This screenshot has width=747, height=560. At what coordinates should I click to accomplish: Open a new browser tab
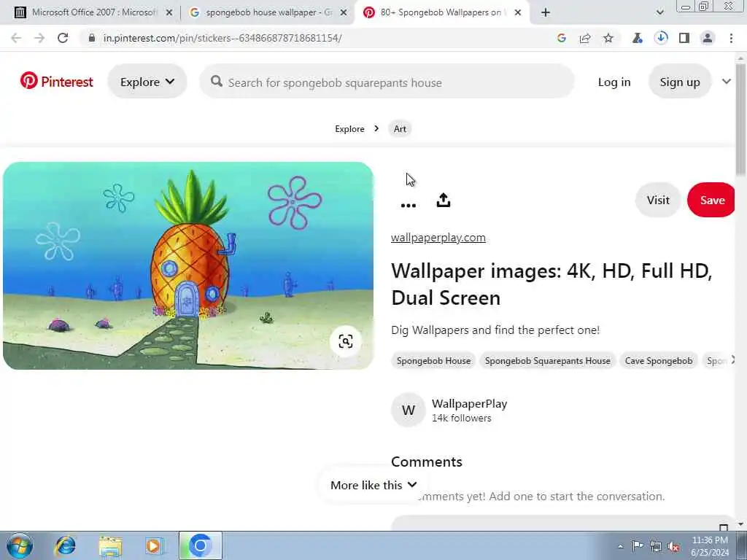click(546, 13)
